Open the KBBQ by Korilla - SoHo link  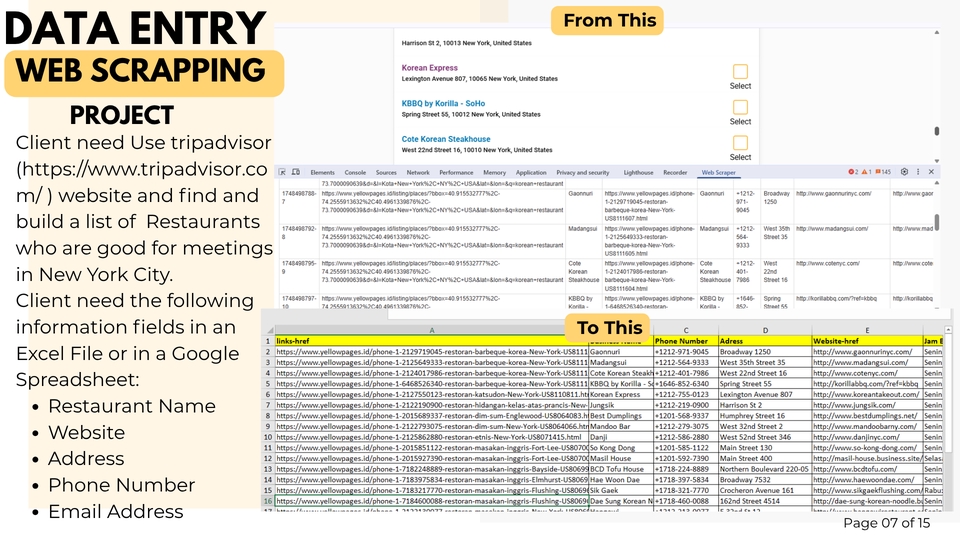pos(443,103)
